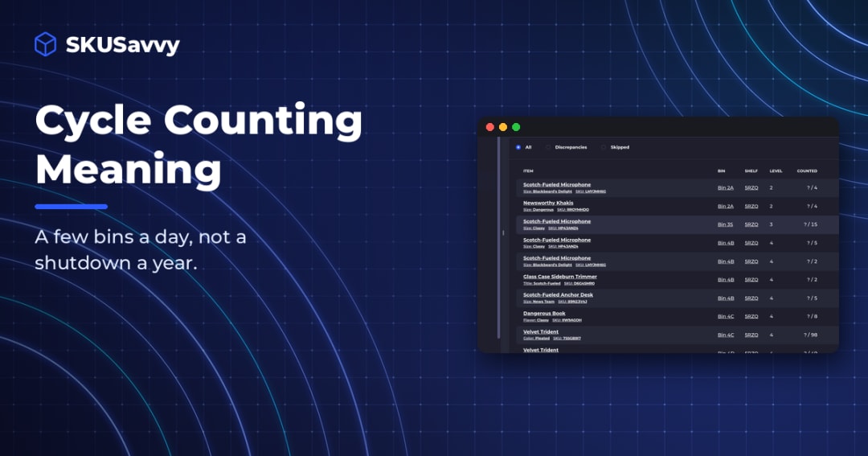Sort by the LEVEL column header

tap(776, 171)
